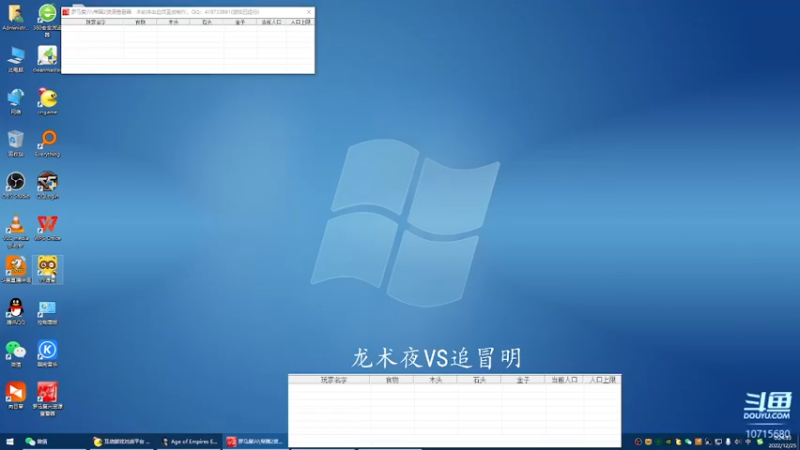Screen dimensions: 800x450
Task: Switch to Age of Empires taskbar button
Action: pos(189,441)
